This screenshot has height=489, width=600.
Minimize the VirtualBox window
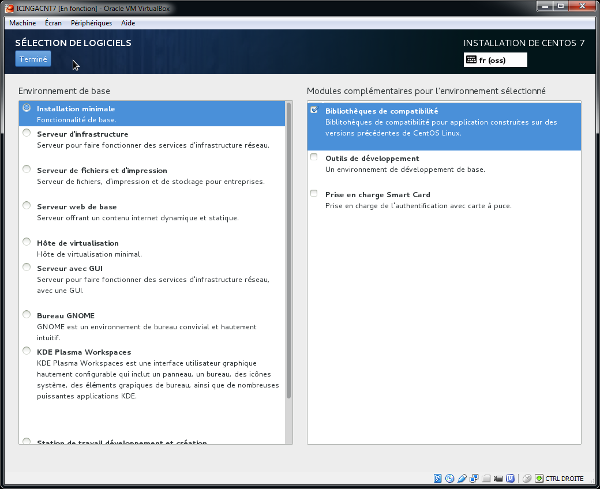click(545, 6)
